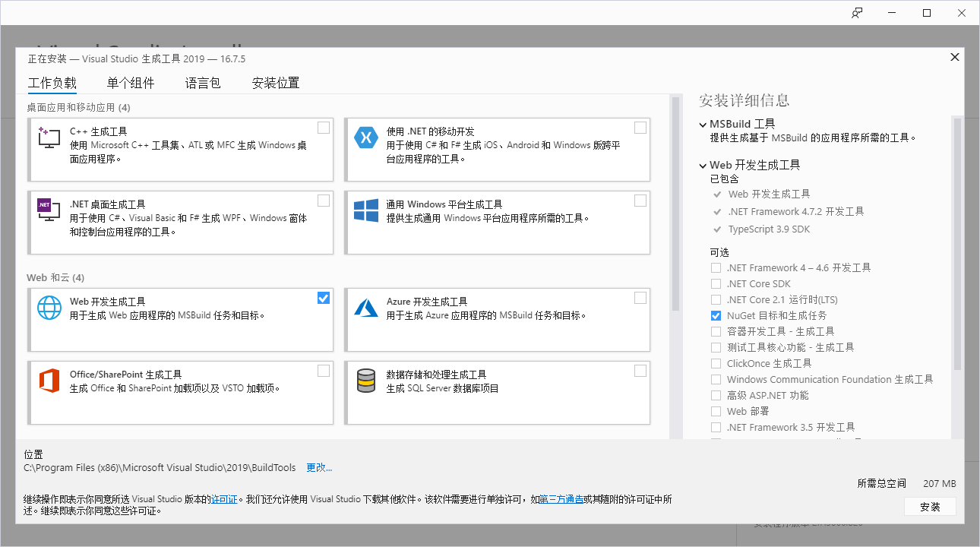The image size is (980, 547).
Task: Switch to the 工作负载 tab
Action: pyautogui.click(x=52, y=83)
